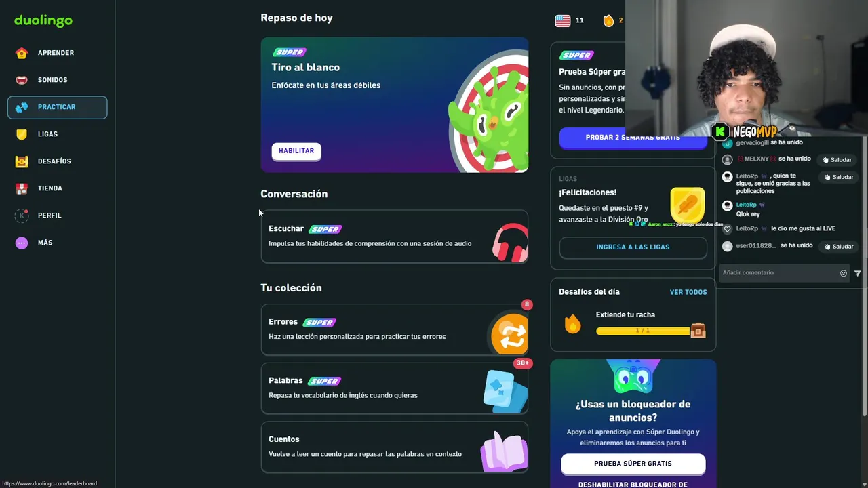Click Ingresa a las ligas button
This screenshot has width=868, height=488.
point(633,247)
